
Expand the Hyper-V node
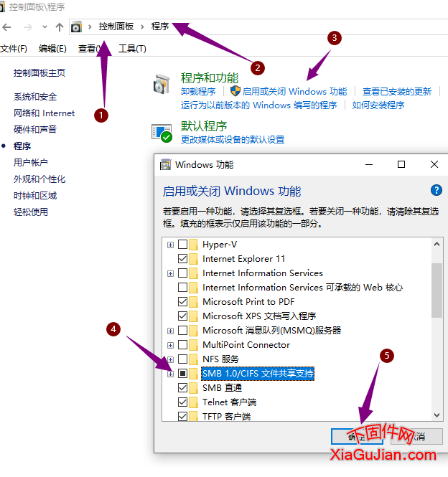click(171, 245)
